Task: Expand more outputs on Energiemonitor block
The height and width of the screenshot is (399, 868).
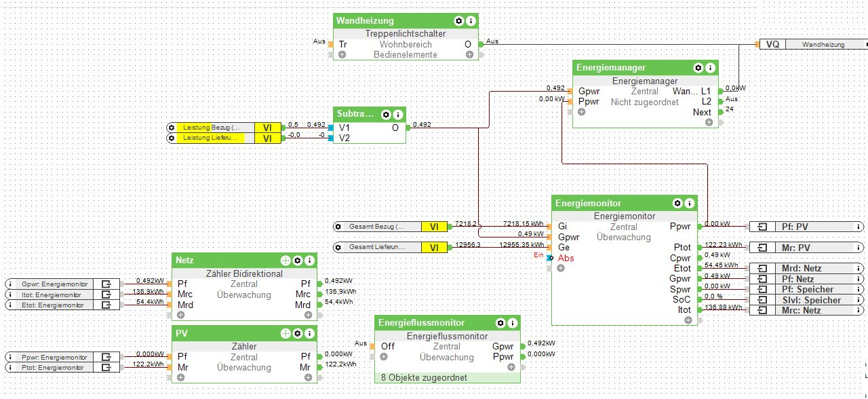Action: pos(687,320)
